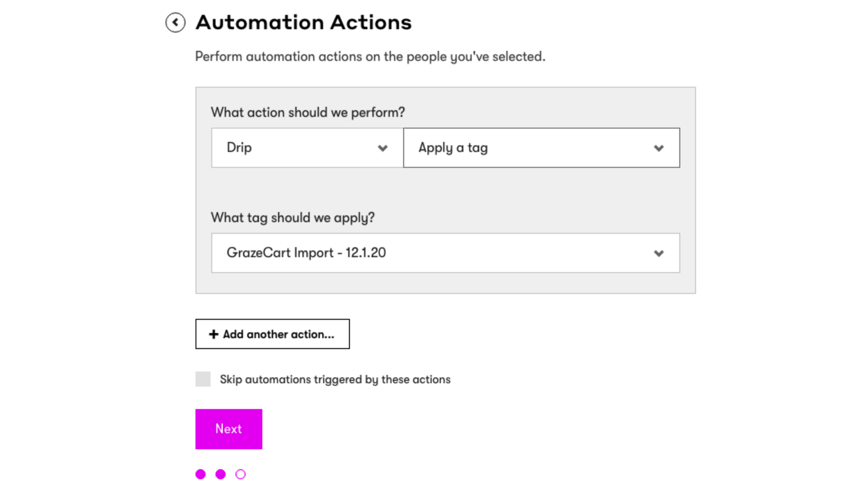Viewport: 868px width, 493px height.
Task: Click the gray action configuration panel background
Action: point(446,192)
